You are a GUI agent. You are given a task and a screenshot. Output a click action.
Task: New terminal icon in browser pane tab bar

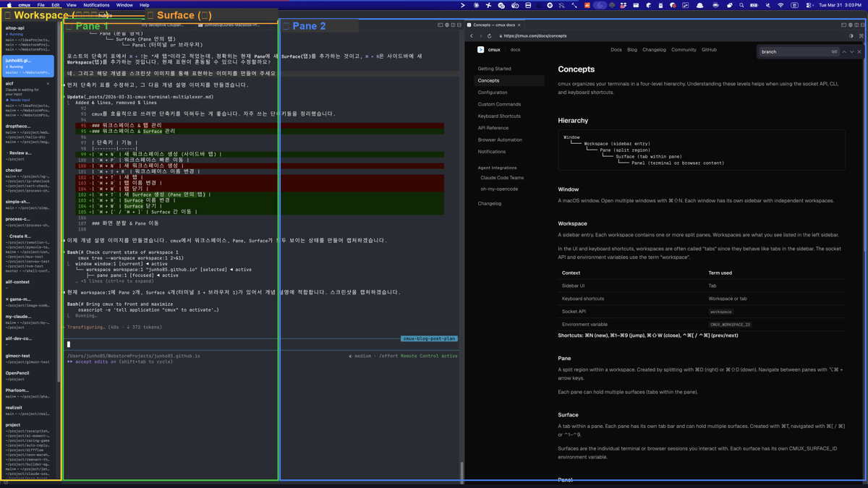843,25
